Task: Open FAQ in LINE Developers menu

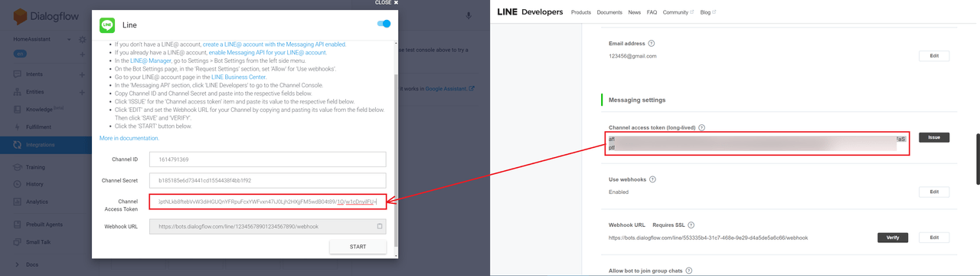Action: click(x=652, y=12)
